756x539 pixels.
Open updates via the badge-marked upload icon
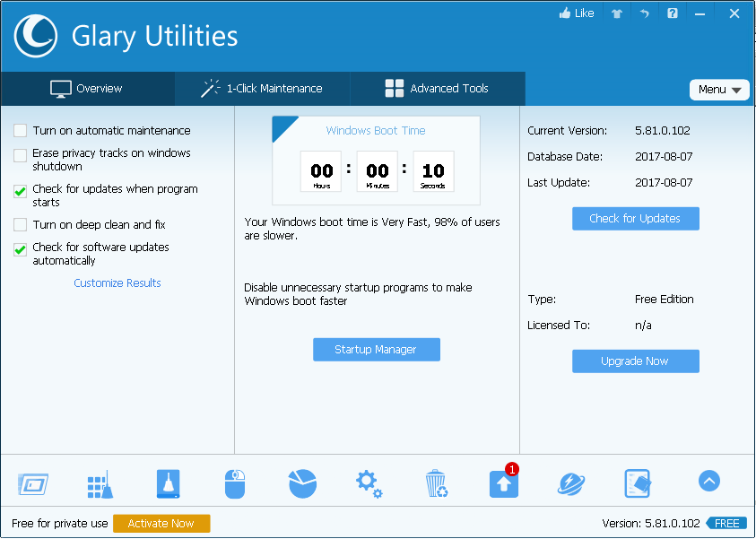503,483
